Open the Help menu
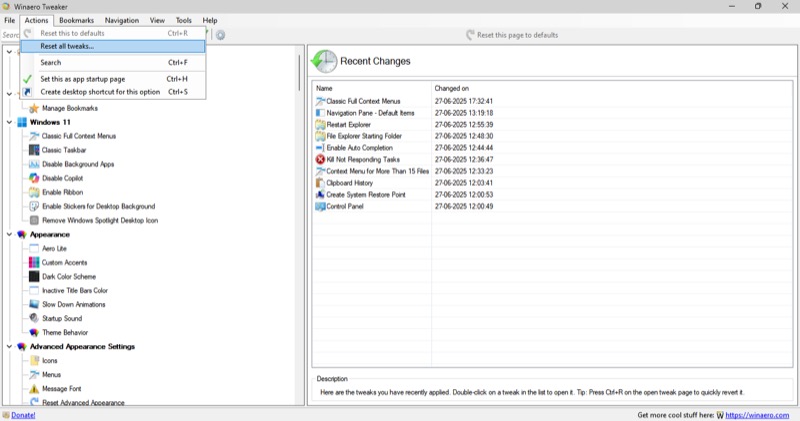This screenshot has width=800, height=421. [x=210, y=20]
